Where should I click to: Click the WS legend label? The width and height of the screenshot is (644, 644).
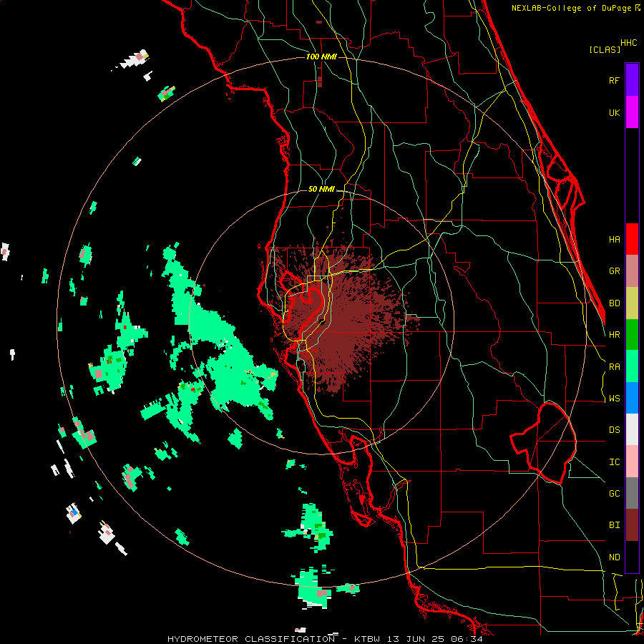[614, 399]
